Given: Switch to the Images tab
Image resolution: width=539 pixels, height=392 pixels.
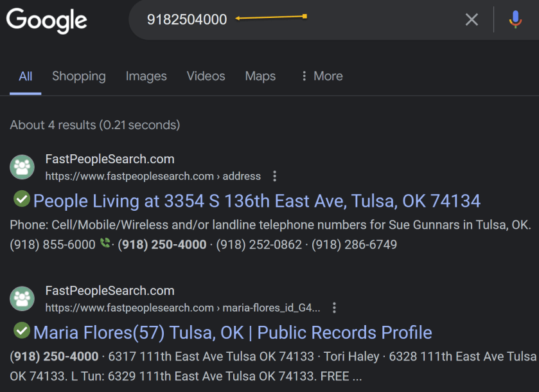Looking at the screenshot, I should coord(146,76).
